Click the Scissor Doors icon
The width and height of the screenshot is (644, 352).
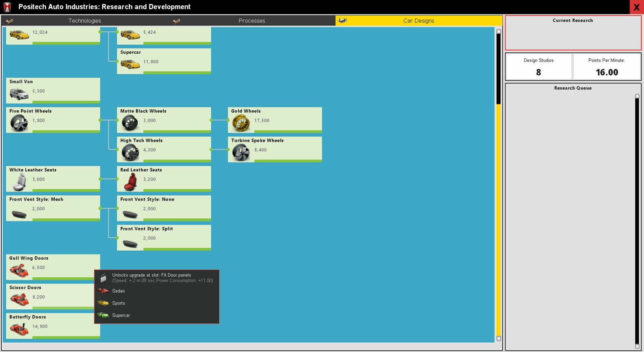[x=19, y=299]
